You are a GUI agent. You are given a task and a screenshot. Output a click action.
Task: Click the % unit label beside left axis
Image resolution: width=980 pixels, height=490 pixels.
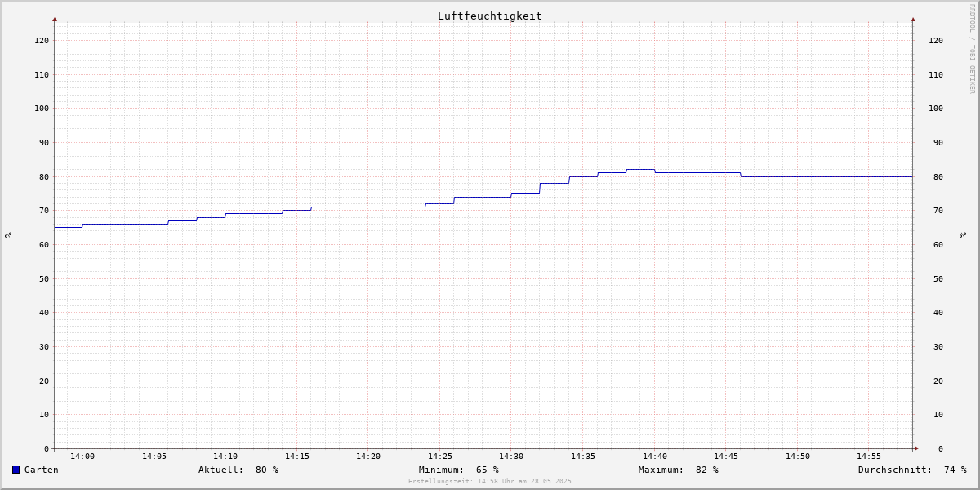[x=8, y=234]
